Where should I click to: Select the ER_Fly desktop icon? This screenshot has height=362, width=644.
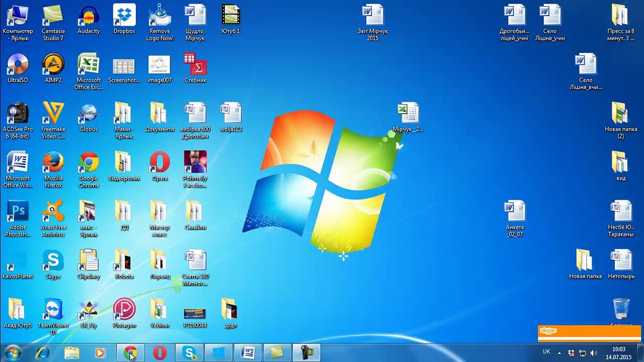pos(89,314)
